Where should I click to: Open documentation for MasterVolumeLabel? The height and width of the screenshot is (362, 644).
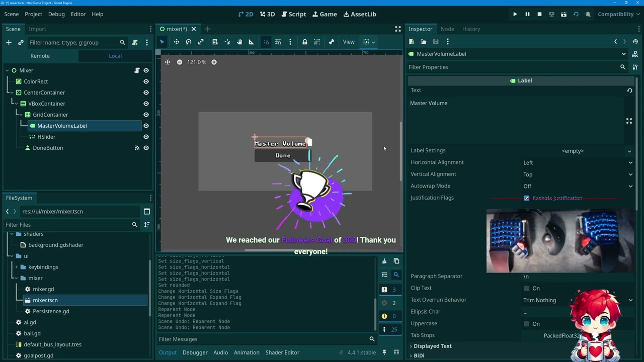pos(635,54)
